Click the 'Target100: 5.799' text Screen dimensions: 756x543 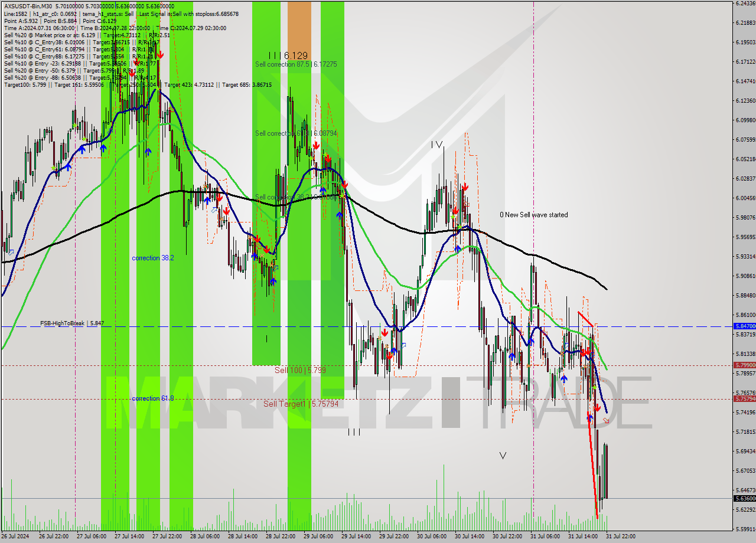click(x=24, y=85)
